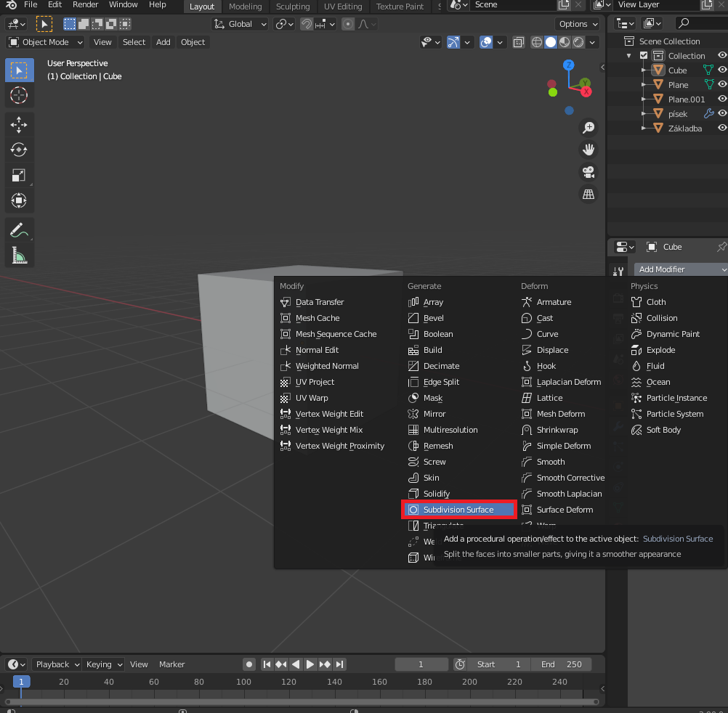
Task: Toggle perspective/orthographic grid icon
Action: 589,195
